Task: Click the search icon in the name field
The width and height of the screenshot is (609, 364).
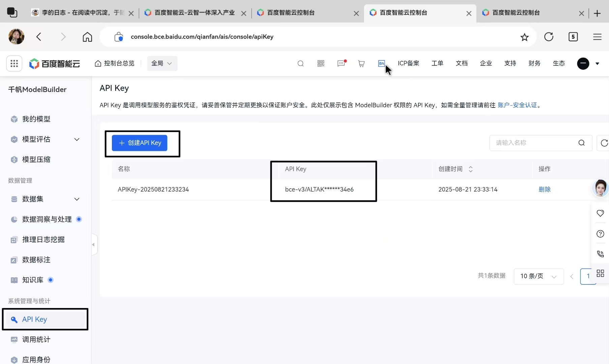Action: pos(581,143)
